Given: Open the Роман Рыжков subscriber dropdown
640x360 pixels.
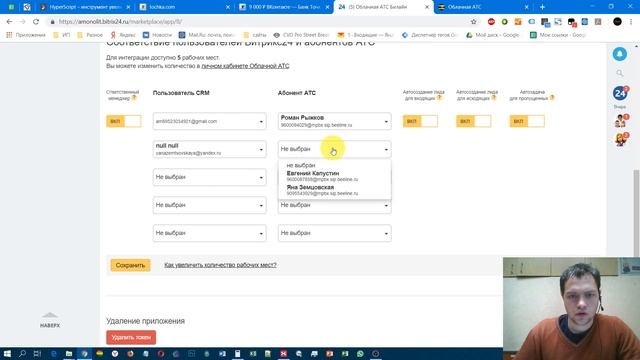Looking at the screenshot, I should 335,121.
